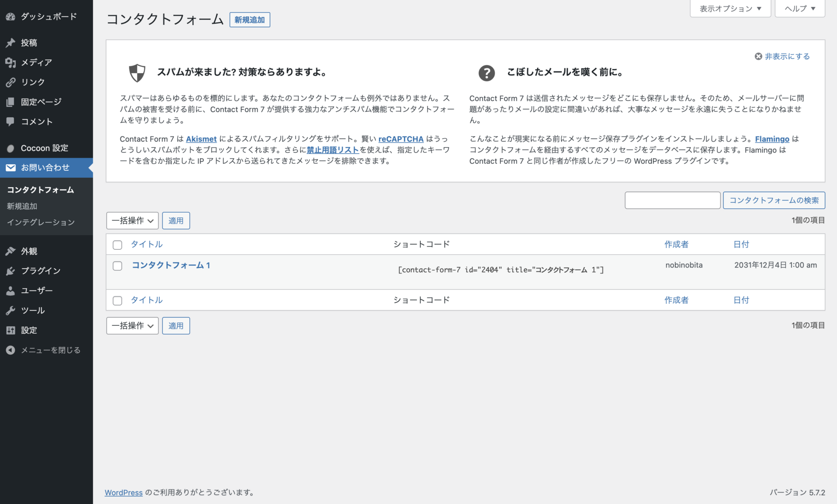Viewport: 837px width, 504px height.
Task: Click 新規追加 button next to page title
Action: [x=250, y=20]
